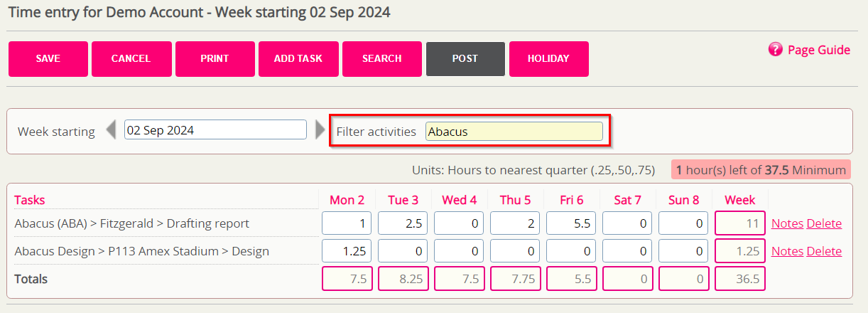Viewport: 868px width, 313px height.
Task: Go to previous week using left arrow
Action: (x=111, y=131)
